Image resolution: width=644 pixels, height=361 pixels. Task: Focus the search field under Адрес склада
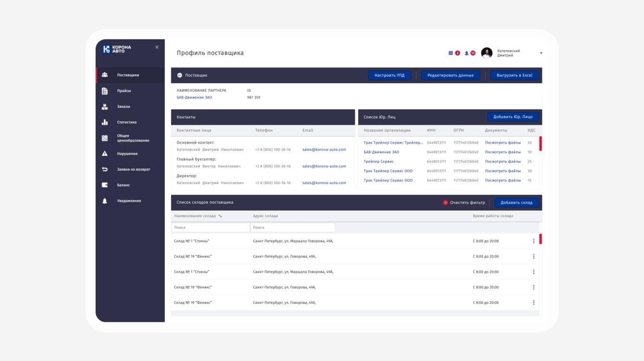click(293, 228)
